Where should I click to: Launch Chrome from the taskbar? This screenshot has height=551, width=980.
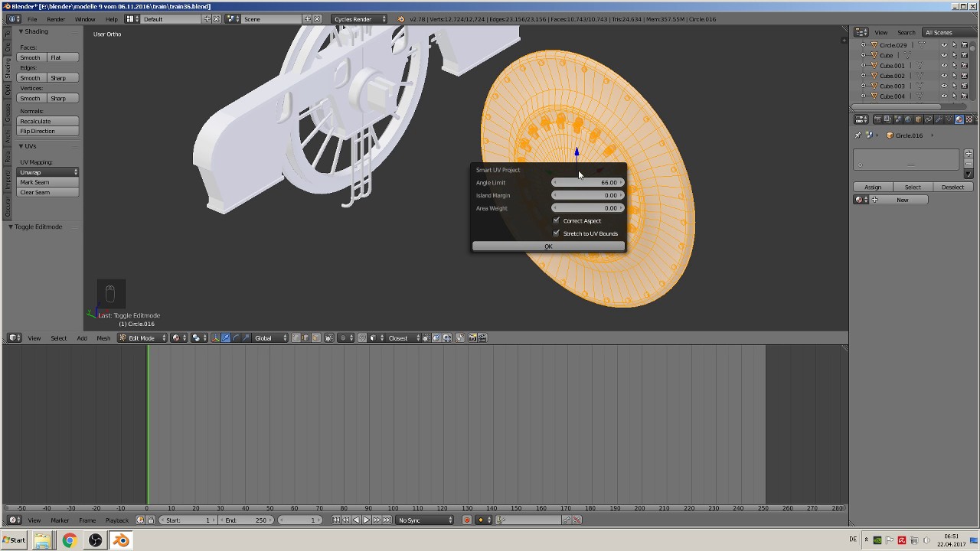tap(69, 540)
